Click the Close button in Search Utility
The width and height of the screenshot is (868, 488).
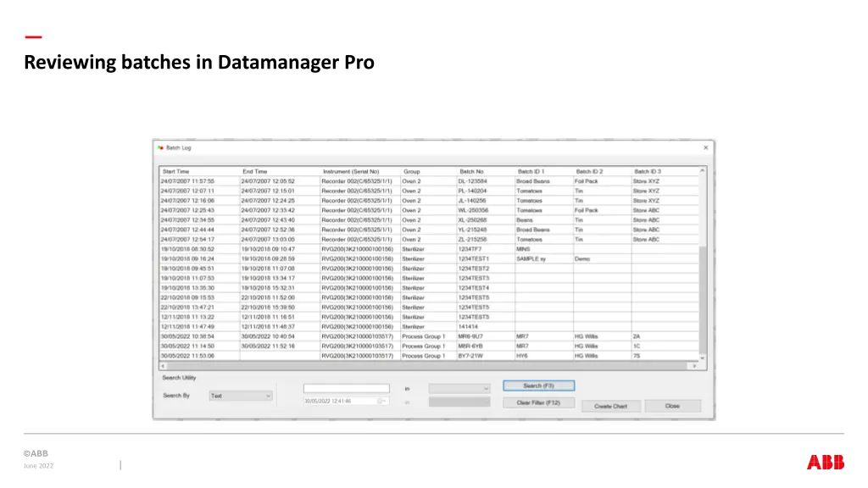[672, 406]
